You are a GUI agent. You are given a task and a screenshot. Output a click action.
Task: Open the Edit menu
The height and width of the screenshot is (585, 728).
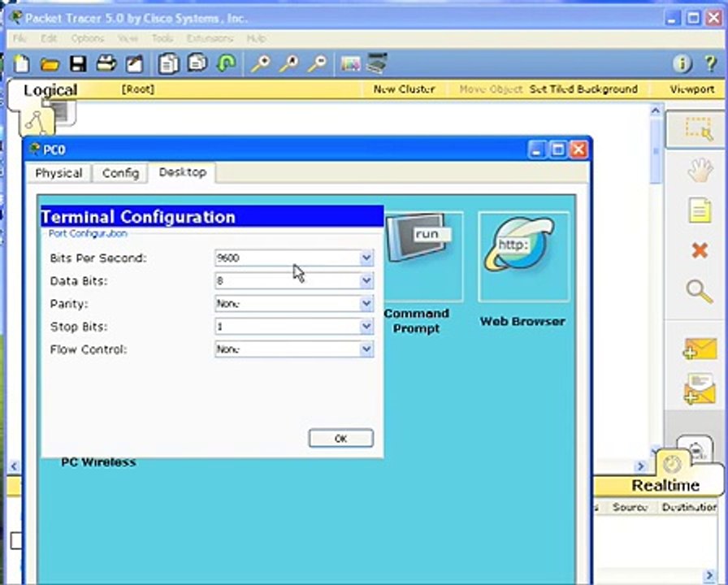point(49,38)
